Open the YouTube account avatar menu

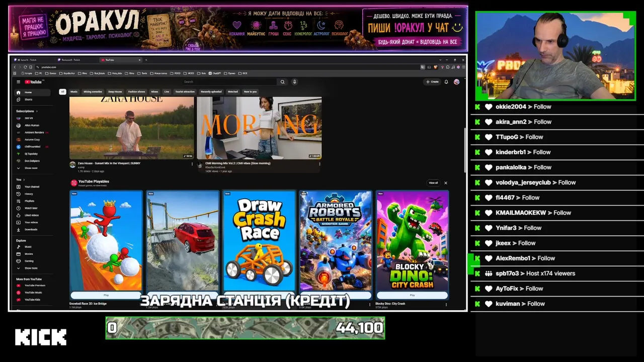456,82
